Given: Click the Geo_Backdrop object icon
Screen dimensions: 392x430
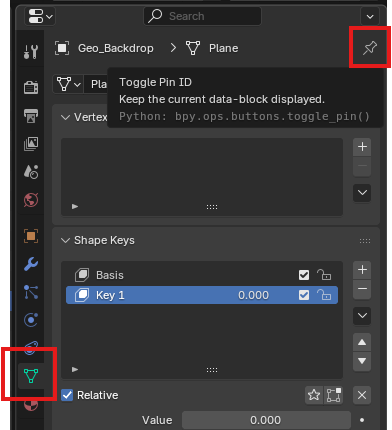Looking at the screenshot, I should (x=62, y=48).
